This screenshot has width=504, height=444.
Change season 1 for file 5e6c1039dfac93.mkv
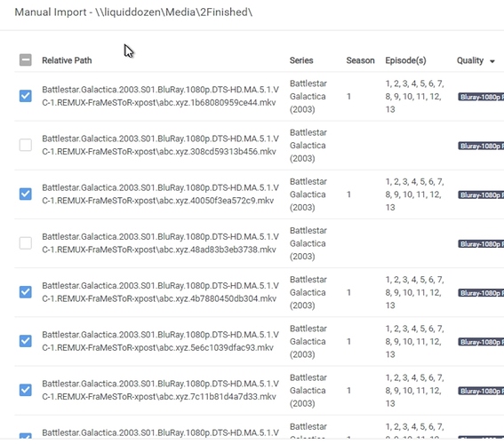[348, 341]
